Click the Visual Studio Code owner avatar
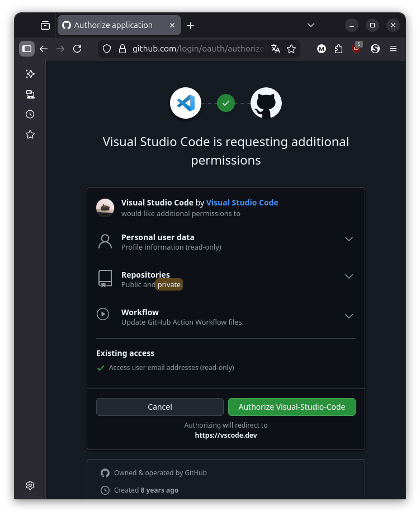Screen dimensions: 420x515 coord(105,208)
